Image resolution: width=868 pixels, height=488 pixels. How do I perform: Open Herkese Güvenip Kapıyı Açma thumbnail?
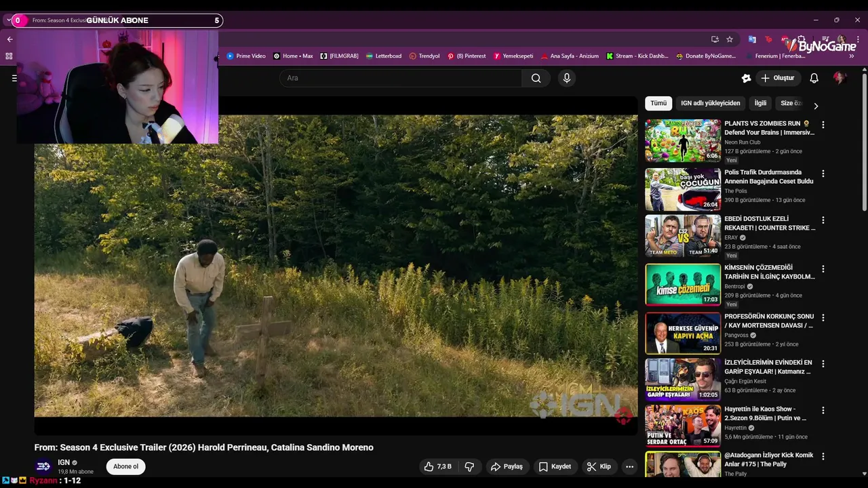[683, 333]
